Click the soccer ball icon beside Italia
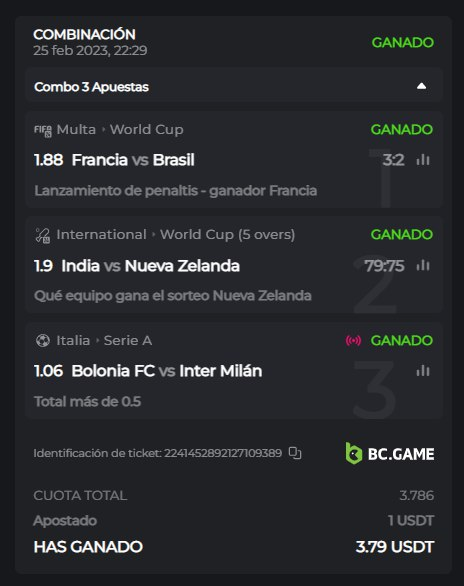This screenshot has width=464, height=586. point(43,340)
